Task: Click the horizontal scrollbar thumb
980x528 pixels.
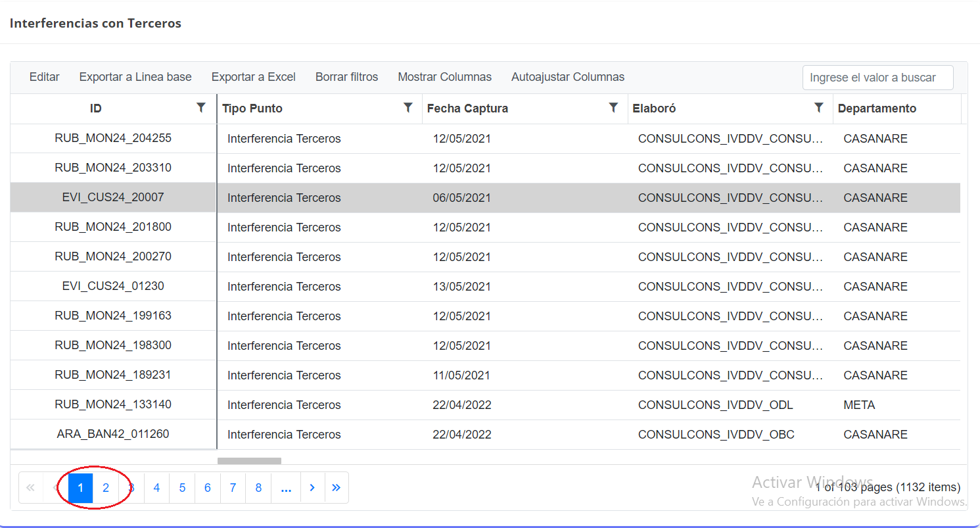Action: pos(249,460)
